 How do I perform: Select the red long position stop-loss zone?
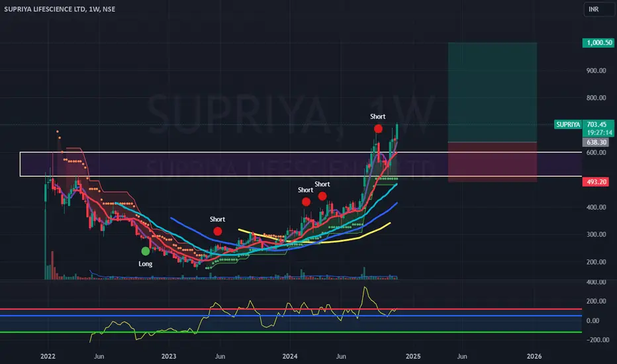click(493, 161)
